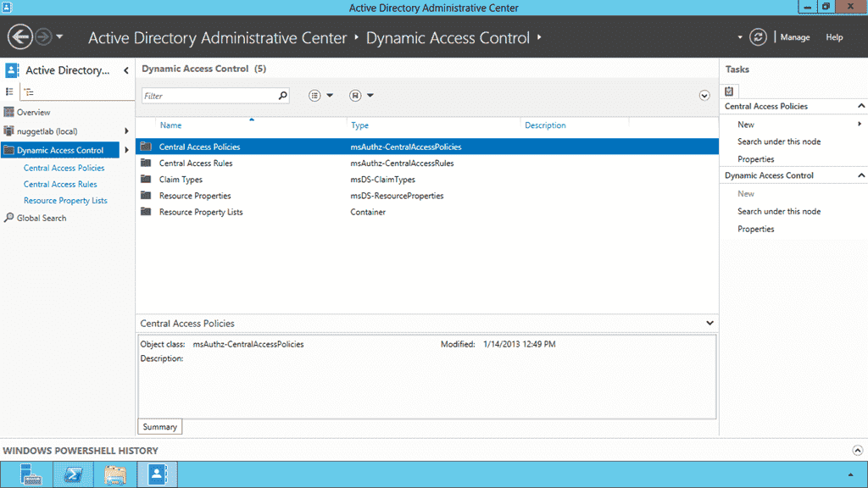Select the list view navigation icon
868x488 pixels.
[8, 91]
